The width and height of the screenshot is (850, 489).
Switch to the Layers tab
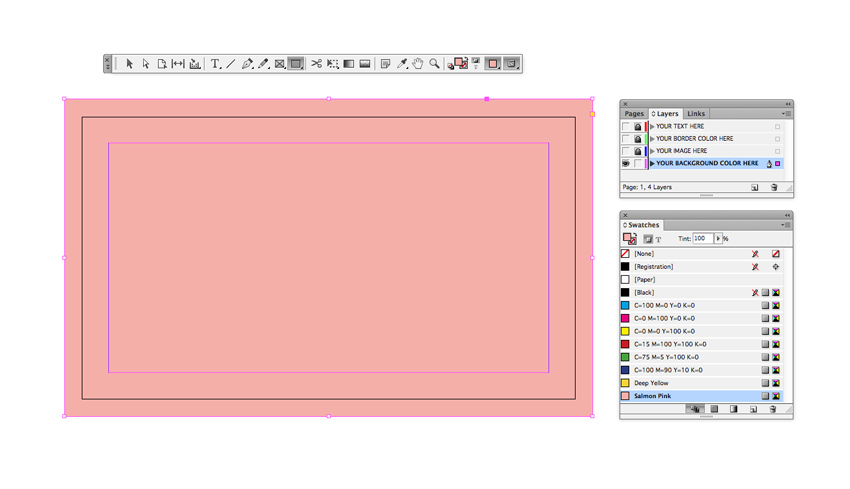coord(665,114)
